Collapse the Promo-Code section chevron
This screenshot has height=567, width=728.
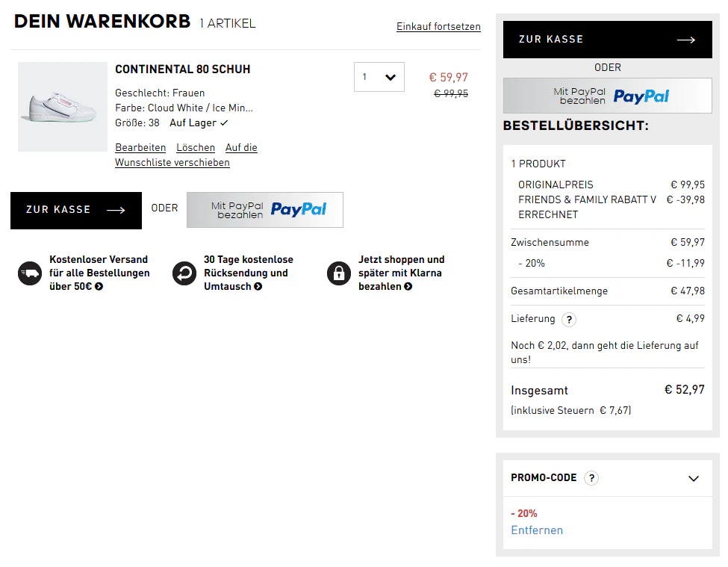coord(693,478)
